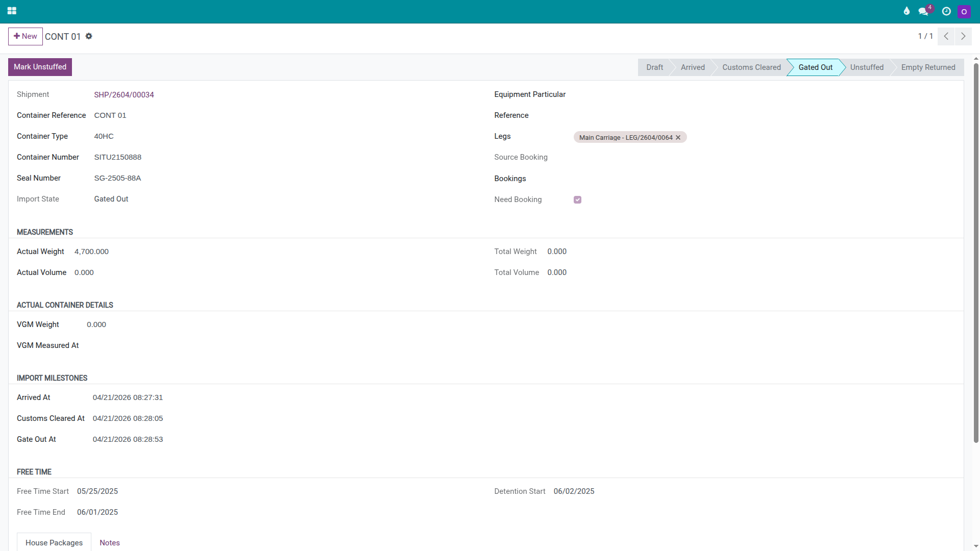Click the scrollbar up arrow
This screenshot has width=980, height=551.
[976, 59]
